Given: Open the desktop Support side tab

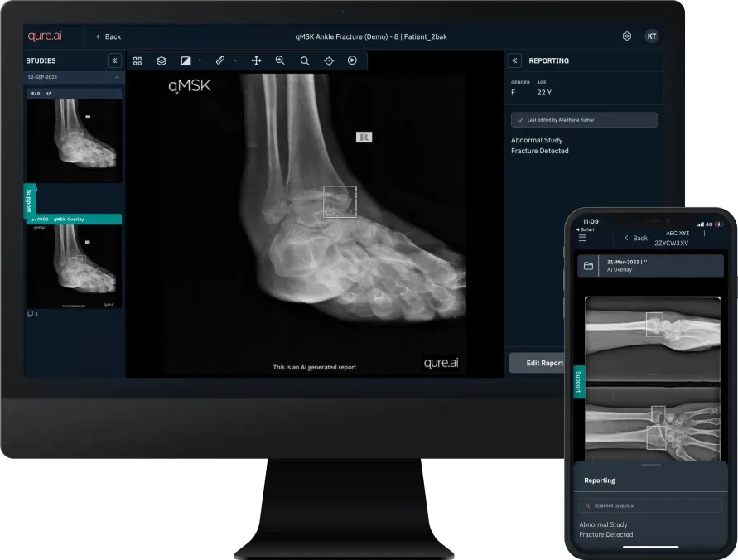Looking at the screenshot, I should click(x=29, y=201).
